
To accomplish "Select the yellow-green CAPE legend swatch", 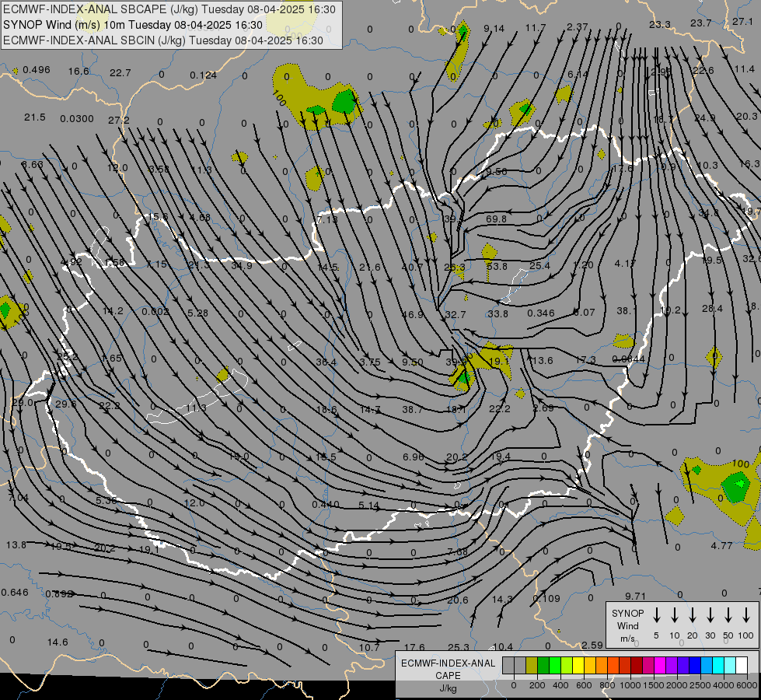I will [567, 666].
